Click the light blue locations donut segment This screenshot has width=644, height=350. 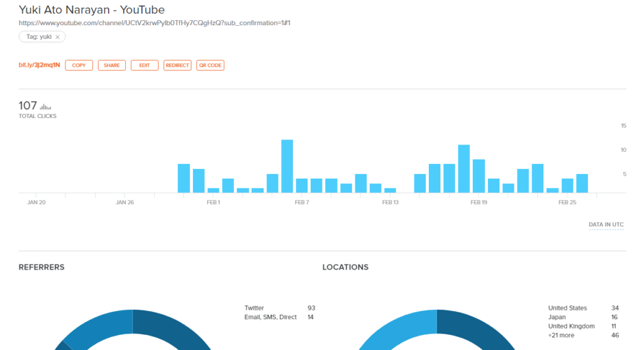[396, 328]
